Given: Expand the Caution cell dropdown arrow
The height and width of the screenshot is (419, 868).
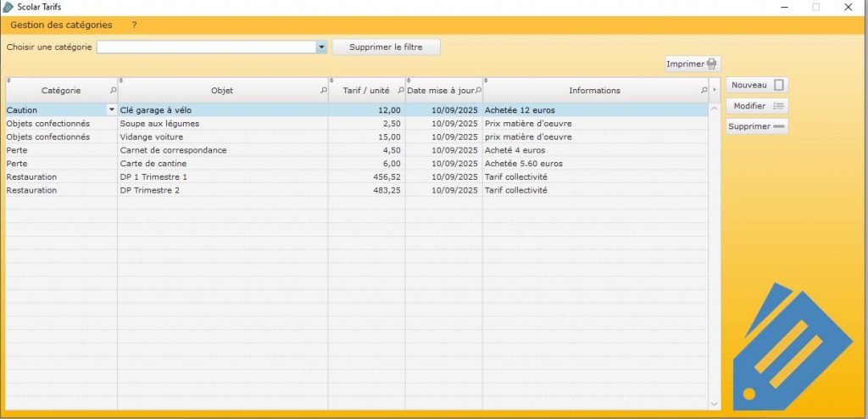Looking at the screenshot, I should coord(111,109).
